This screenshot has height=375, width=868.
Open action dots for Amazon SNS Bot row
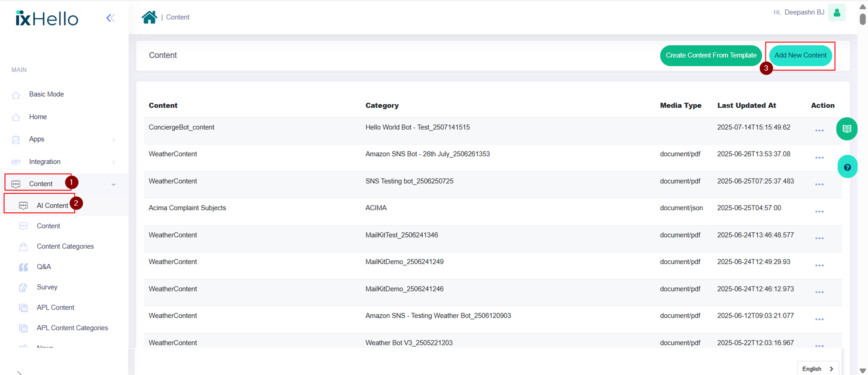[x=819, y=158]
